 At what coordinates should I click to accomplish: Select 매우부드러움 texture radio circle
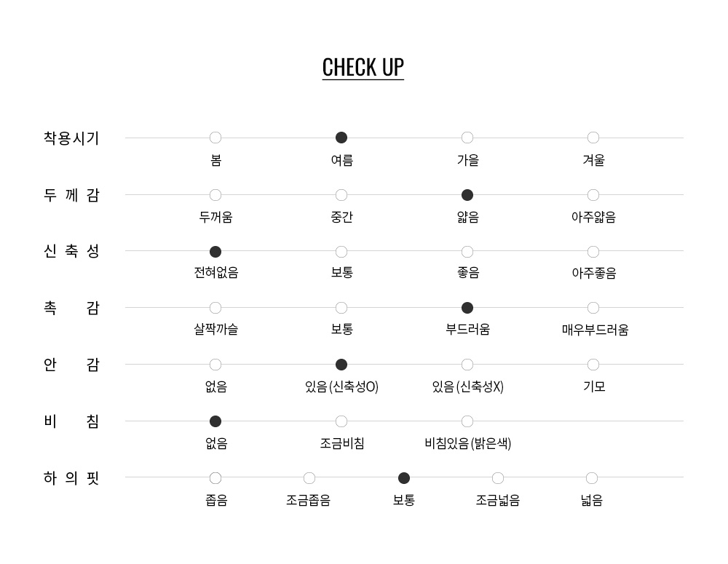[x=593, y=308]
